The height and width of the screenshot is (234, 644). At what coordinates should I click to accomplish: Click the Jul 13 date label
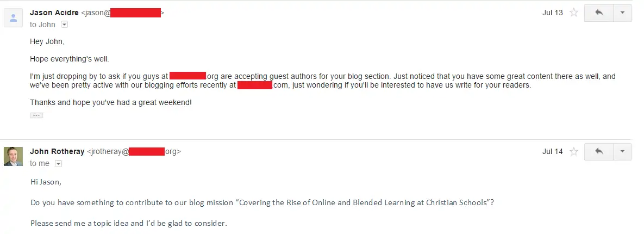tap(552, 13)
